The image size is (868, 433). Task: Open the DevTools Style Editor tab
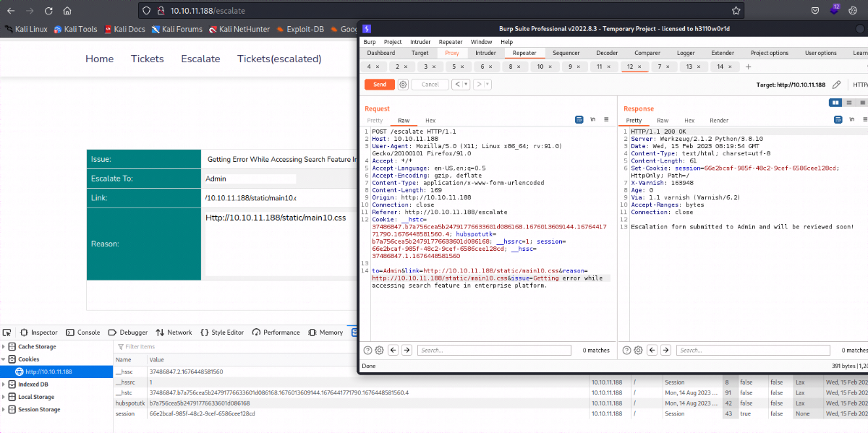[222, 333]
